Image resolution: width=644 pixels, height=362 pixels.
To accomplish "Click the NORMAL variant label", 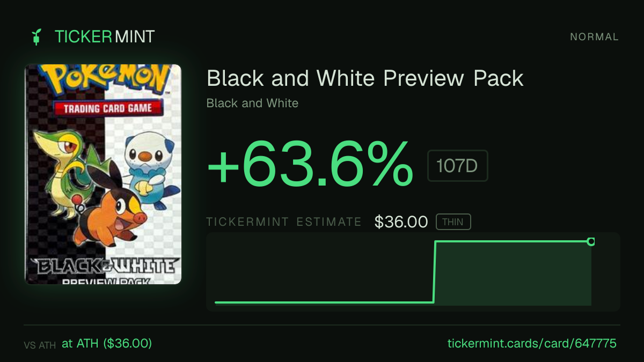I will coord(594,37).
